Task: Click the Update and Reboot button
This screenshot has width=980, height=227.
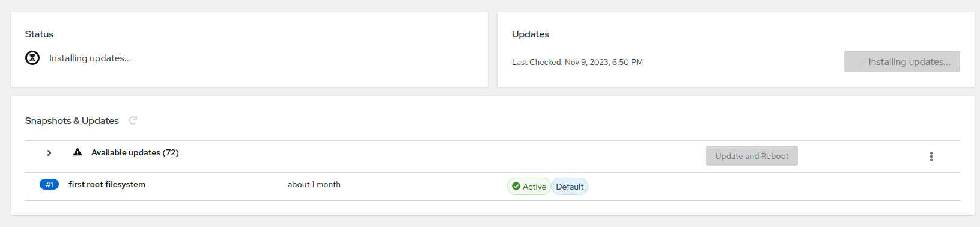Action: pyautogui.click(x=752, y=156)
